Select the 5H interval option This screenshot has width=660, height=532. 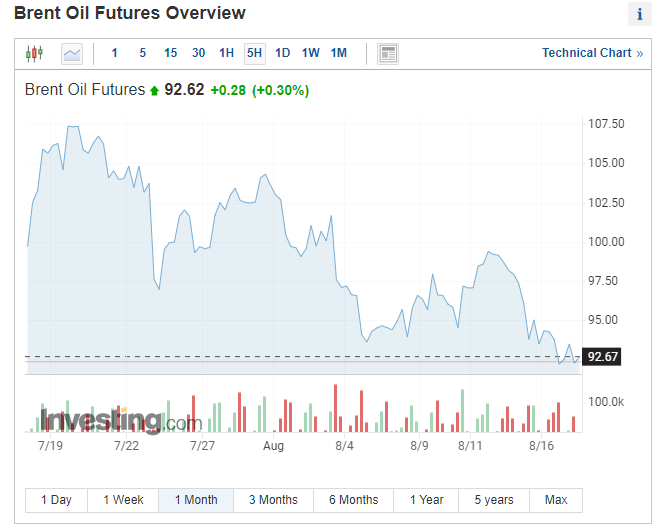(x=255, y=53)
